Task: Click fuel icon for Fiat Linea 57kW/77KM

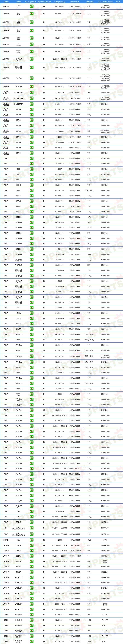Action: [x=31, y=324]
